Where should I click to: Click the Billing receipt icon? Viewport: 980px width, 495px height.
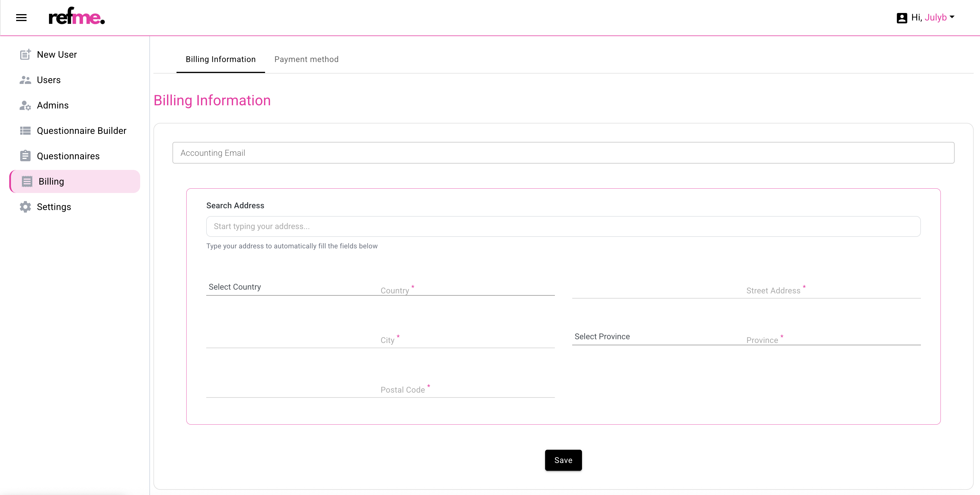(27, 181)
